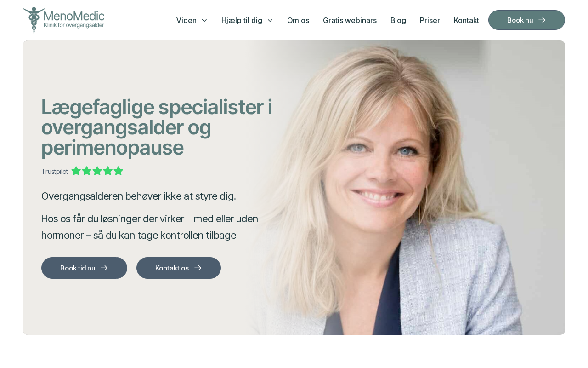This screenshot has width=588, height=368.
Task: Click the arrow icon in Kontakt os button
Action: click(198, 268)
